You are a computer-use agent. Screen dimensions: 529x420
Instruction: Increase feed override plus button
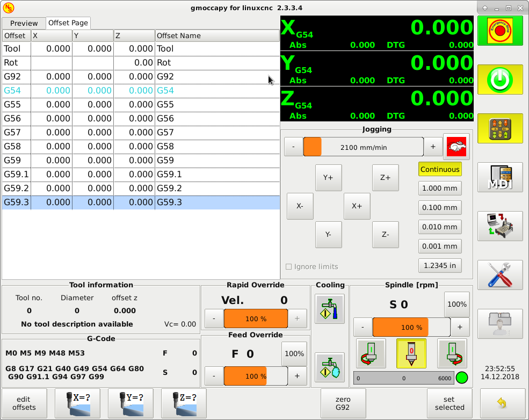[297, 376]
